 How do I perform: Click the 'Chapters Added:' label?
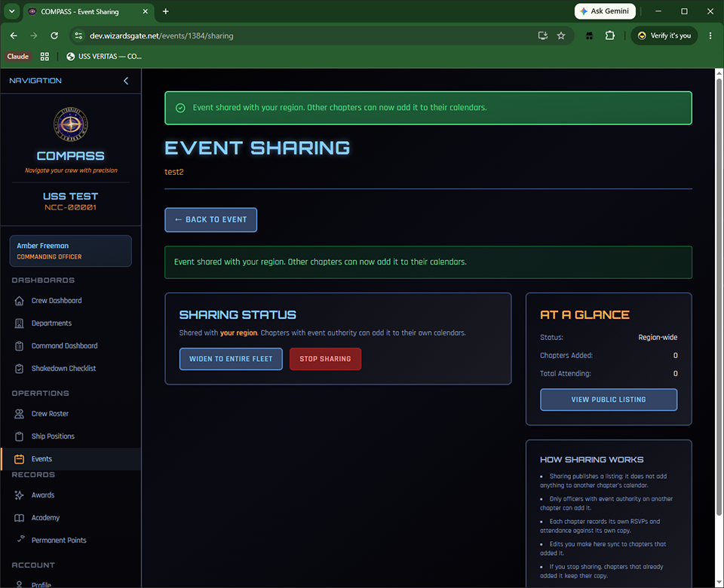(566, 355)
